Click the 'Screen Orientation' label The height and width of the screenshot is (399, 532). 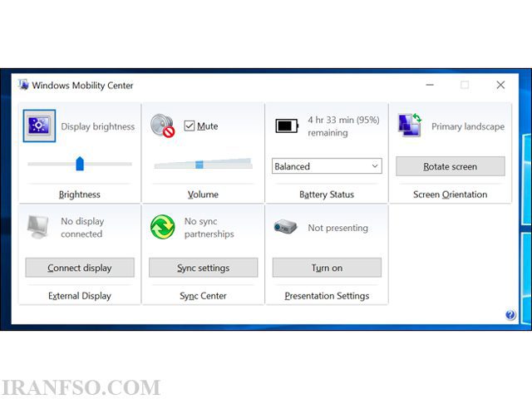[450, 195]
